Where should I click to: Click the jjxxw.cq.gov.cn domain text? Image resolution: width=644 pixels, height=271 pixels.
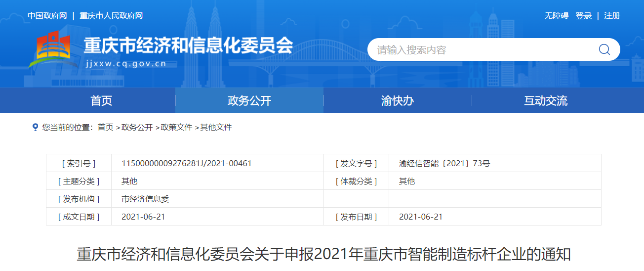[125, 64]
